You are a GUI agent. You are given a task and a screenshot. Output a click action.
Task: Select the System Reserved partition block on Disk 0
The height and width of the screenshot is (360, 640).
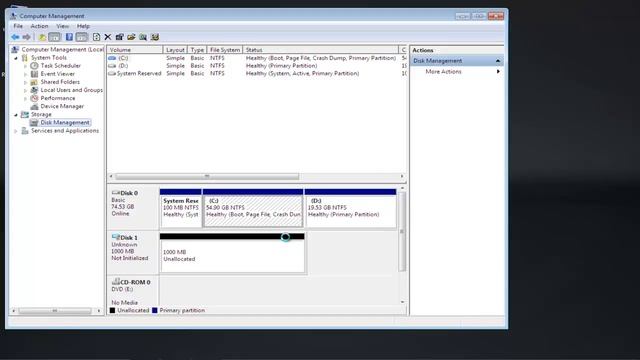coord(181,208)
